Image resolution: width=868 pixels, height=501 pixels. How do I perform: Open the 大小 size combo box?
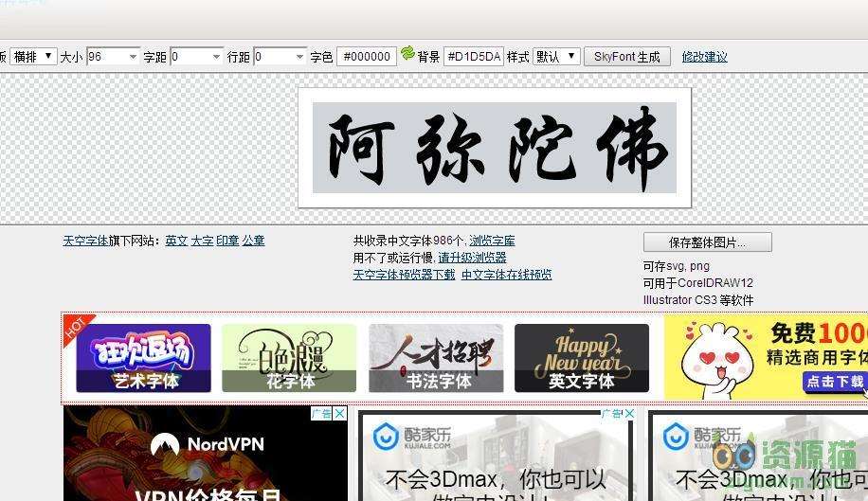coord(113,57)
